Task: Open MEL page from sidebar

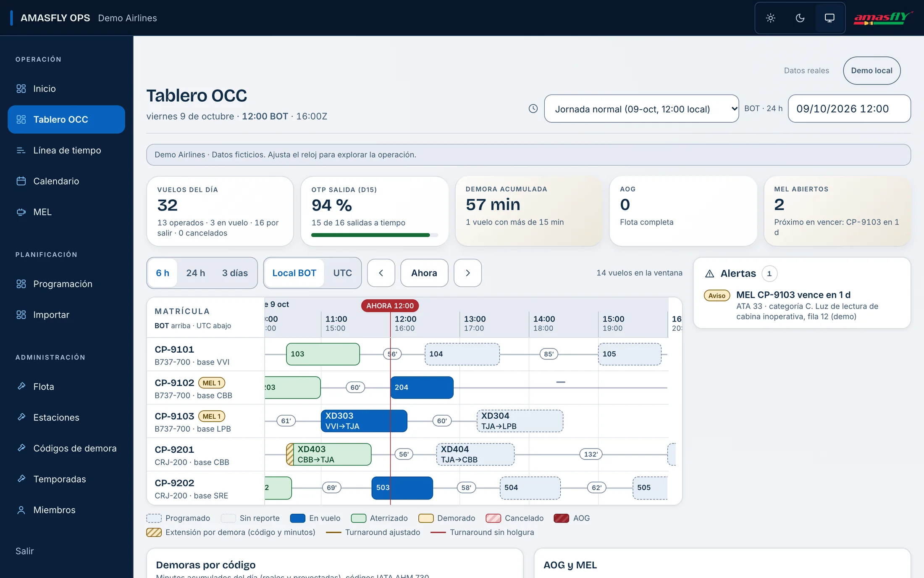Action: [66, 212]
